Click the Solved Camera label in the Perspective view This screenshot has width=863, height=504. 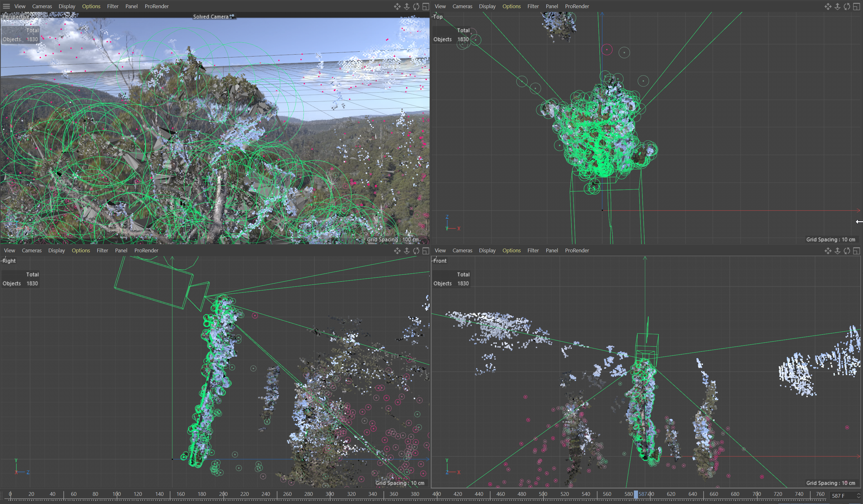tap(211, 16)
